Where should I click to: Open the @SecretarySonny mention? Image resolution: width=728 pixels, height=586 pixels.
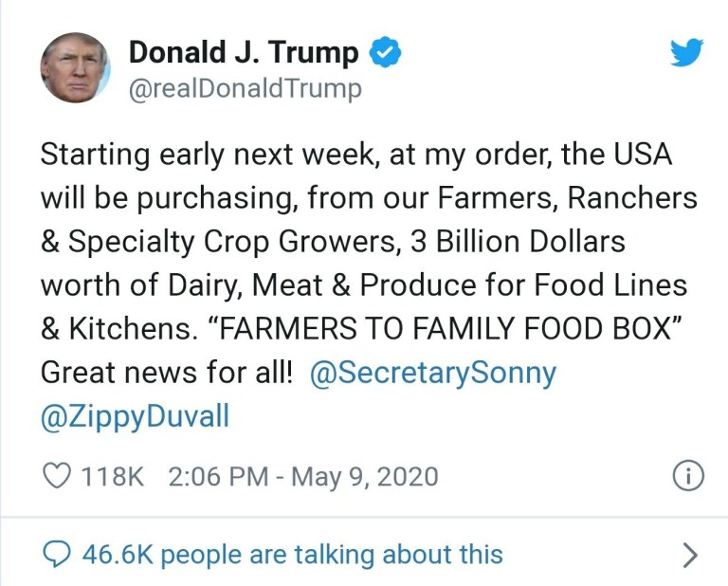pos(433,373)
